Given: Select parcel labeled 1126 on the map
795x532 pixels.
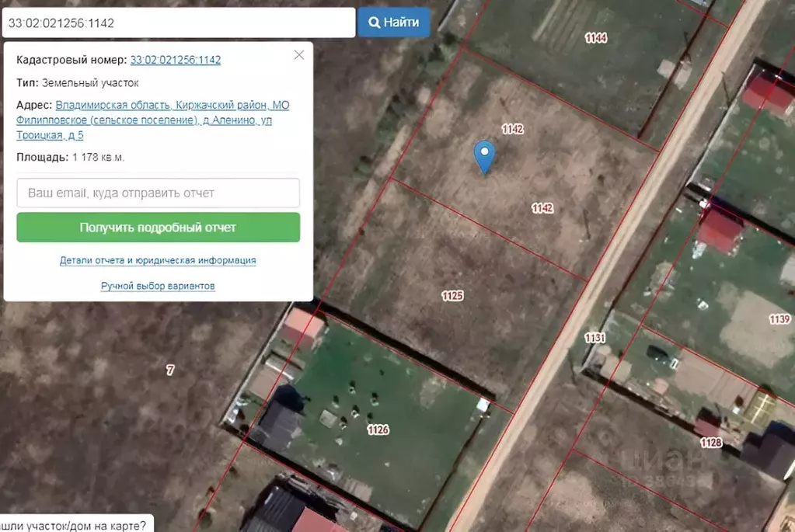Looking at the screenshot, I should pos(378,429).
